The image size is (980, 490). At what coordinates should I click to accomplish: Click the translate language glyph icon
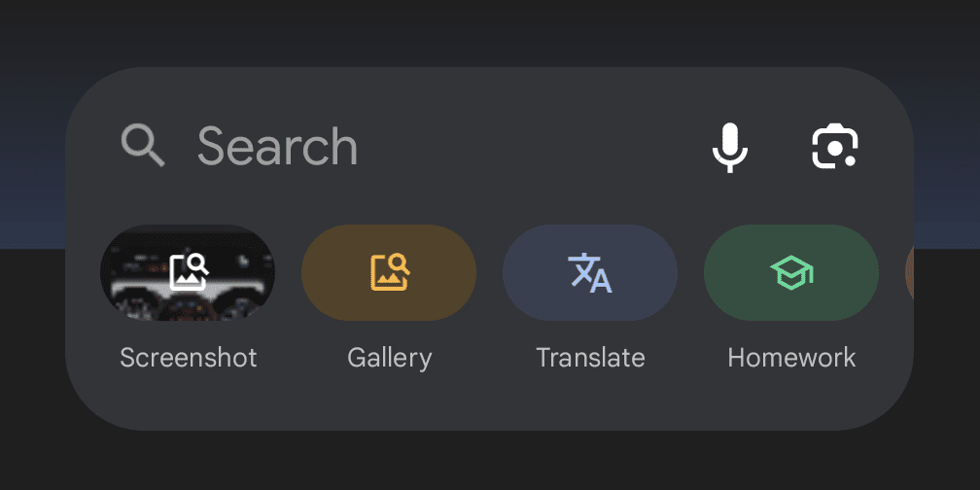click(x=590, y=273)
